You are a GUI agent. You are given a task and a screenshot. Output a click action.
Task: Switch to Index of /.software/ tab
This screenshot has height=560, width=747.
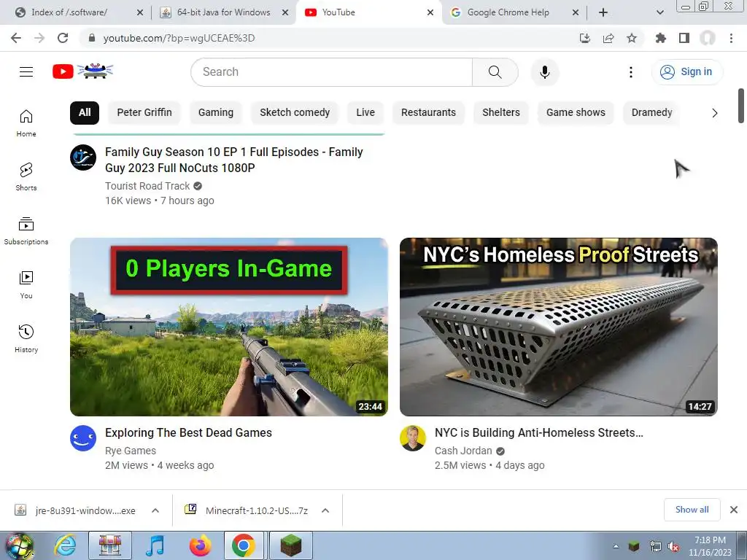tap(69, 12)
